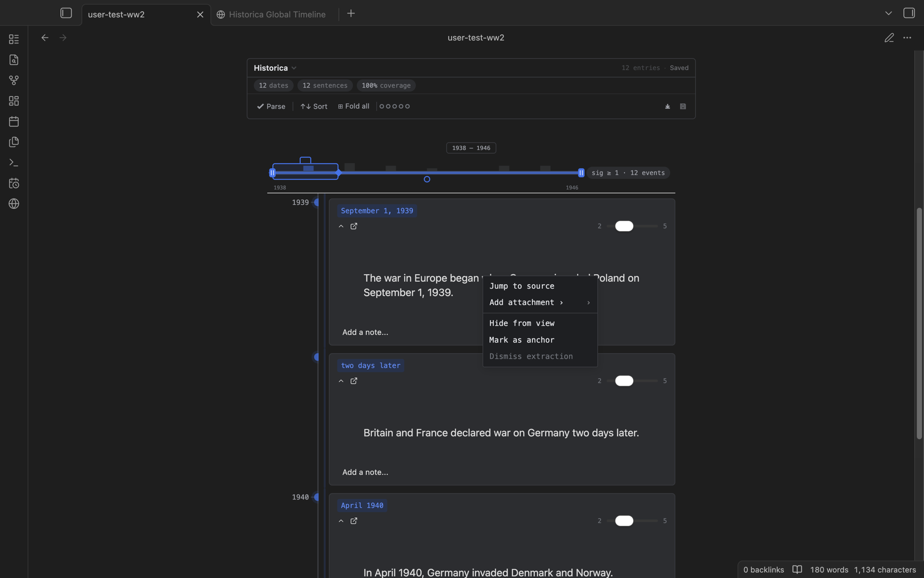
Task: Open the command palette terminal icon
Action: (x=14, y=163)
